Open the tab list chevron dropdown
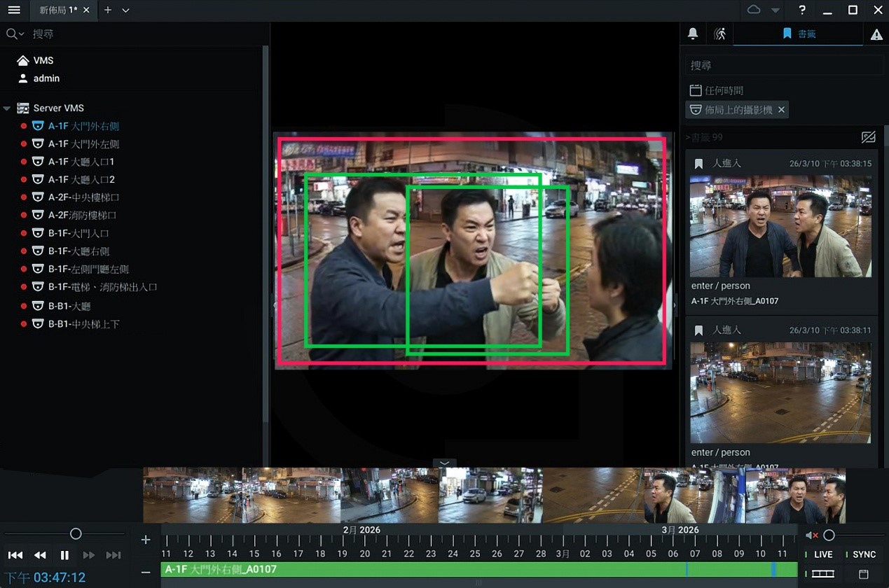The height and width of the screenshot is (588, 889). (126, 10)
